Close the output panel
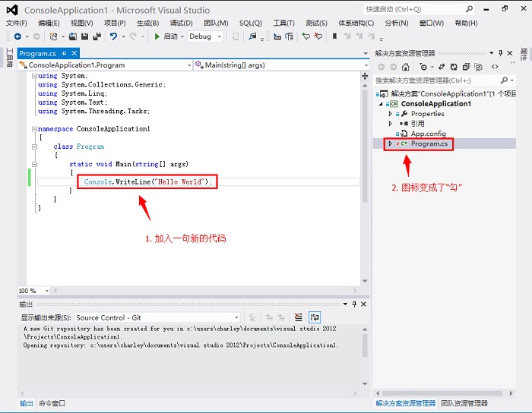Image resolution: width=532 pixels, height=413 pixels. (363, 304)
